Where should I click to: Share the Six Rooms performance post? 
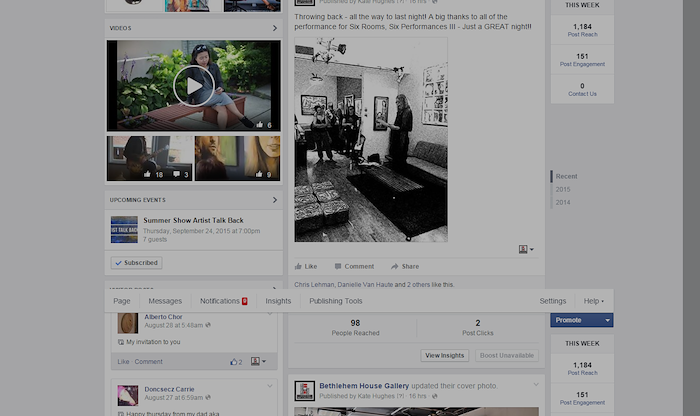pos(405,266)
